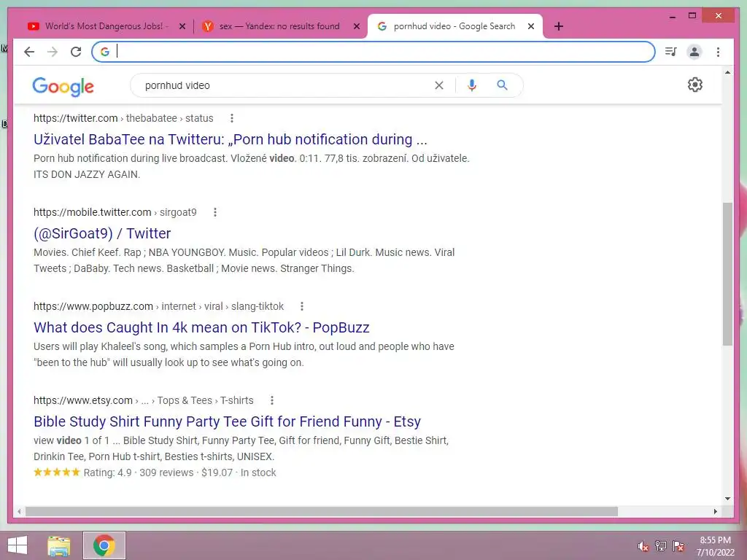Click the network tray icon

coord(660,546)
